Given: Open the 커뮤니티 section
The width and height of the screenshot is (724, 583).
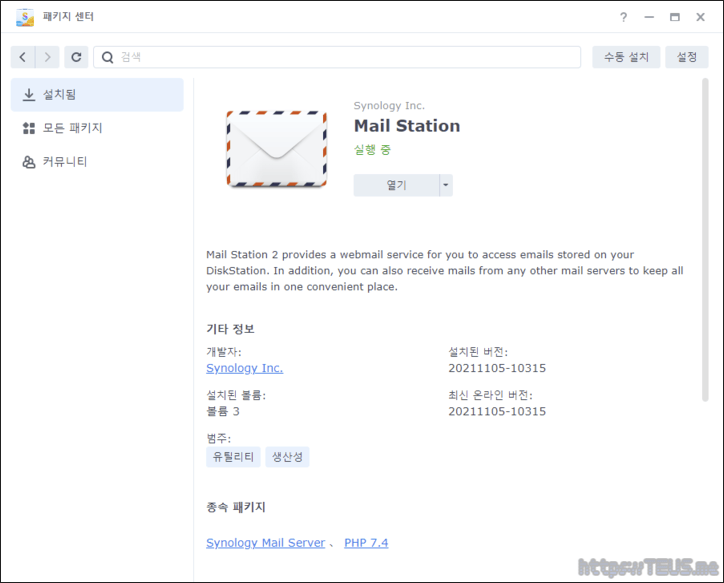Looking at the screenshot, I should [97, 162].
